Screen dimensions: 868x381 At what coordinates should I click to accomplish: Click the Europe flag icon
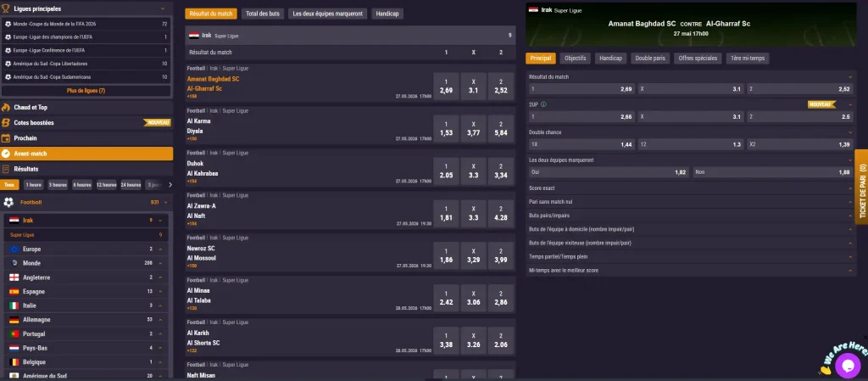click(14, 249)
